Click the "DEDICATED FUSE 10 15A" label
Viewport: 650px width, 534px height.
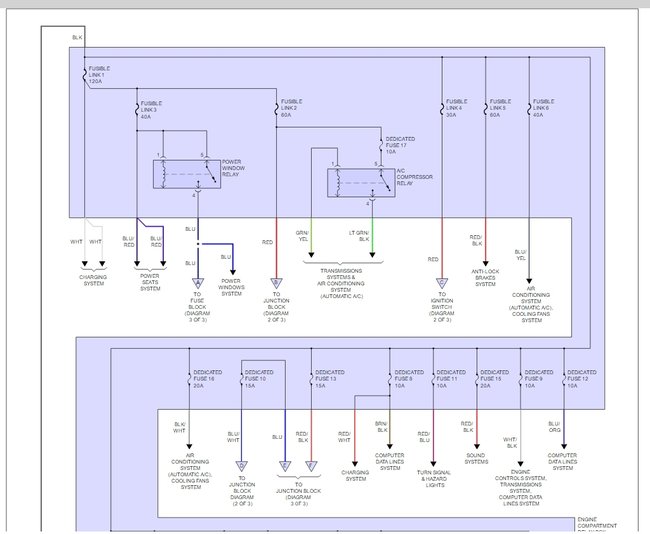click(x=259, y=379)
